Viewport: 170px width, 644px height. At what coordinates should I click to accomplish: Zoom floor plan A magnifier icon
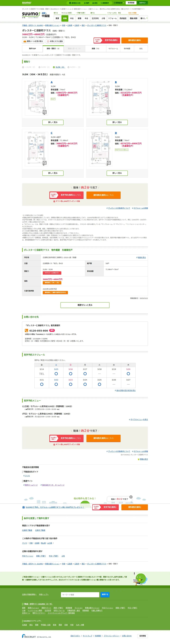[x=45, y=112]
